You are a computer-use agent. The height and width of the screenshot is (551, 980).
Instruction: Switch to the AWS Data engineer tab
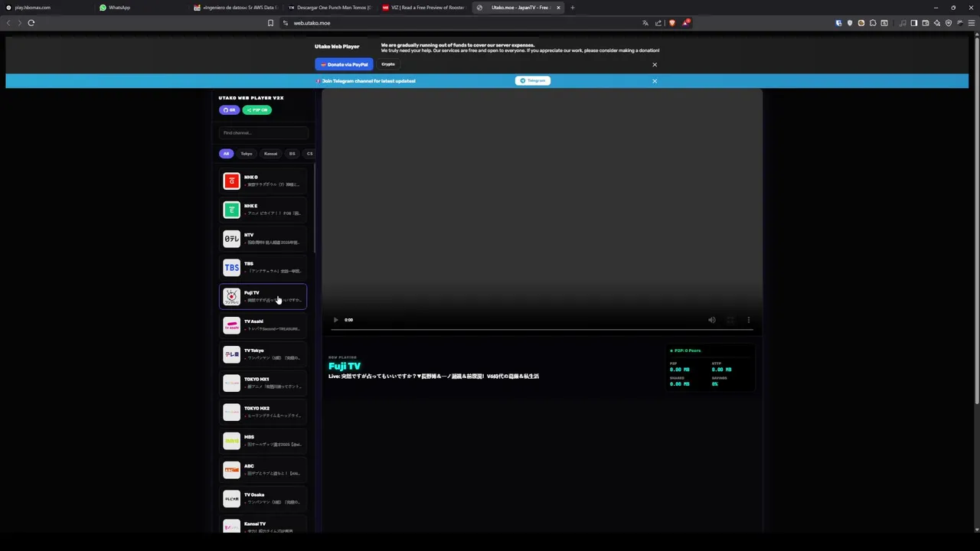(236, 8)
